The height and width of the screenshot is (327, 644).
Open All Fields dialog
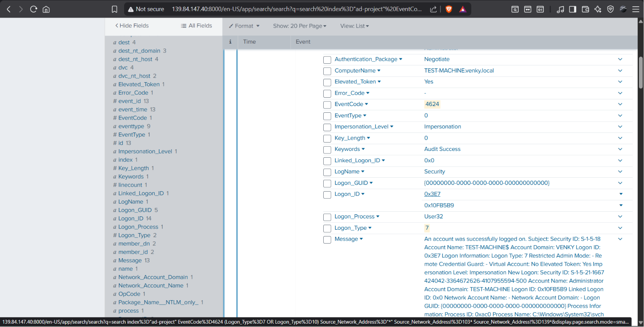coord(197,26)
